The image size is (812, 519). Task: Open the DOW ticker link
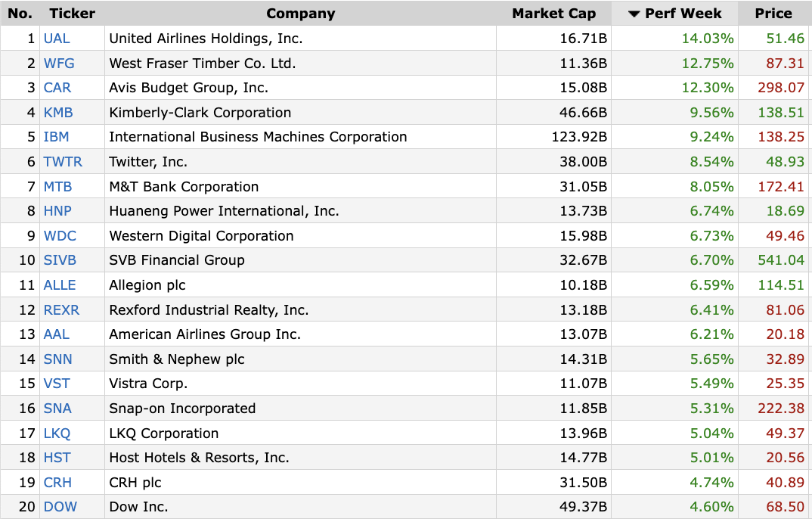coord(60,507)
